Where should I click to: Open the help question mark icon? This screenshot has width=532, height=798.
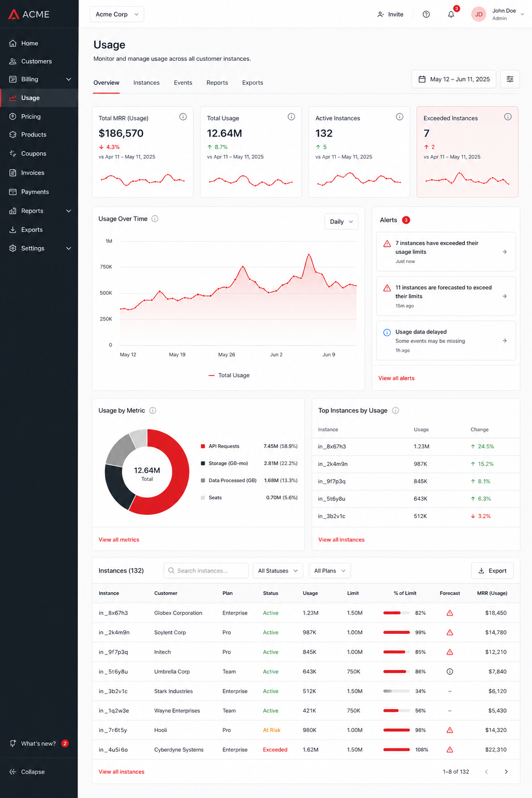[426, 15]
